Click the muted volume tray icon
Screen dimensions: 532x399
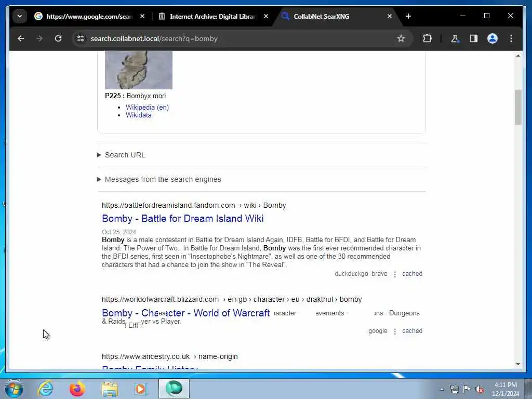[480, 390]
